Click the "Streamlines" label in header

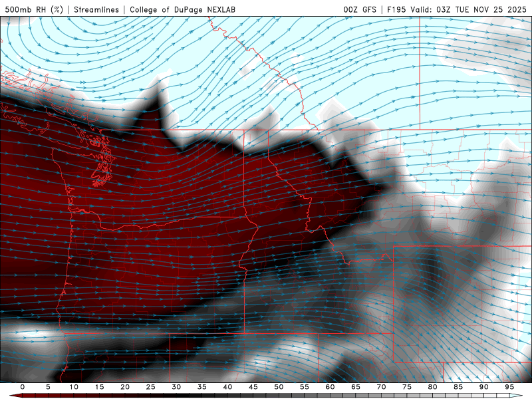pos(96,9)
